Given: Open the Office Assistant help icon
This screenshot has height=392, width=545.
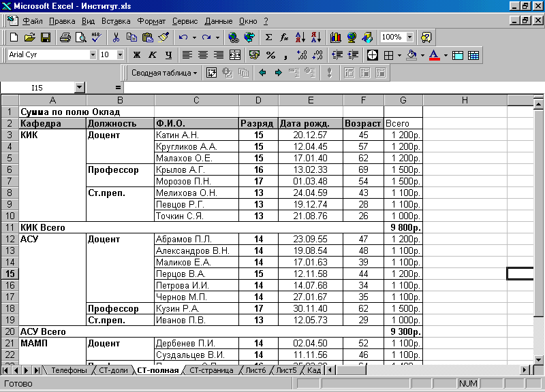Looking at the screenshot, I should tap(426, 37).
